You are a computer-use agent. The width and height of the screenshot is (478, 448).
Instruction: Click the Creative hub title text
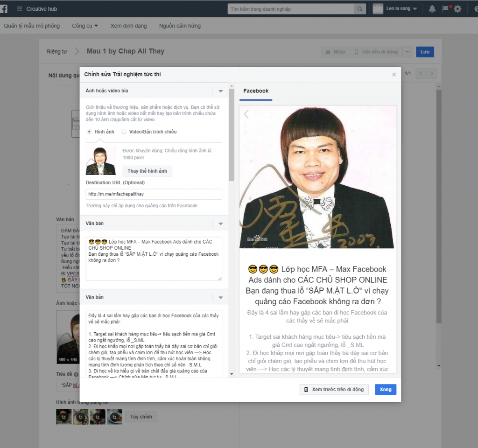click(x=42, y=9)
